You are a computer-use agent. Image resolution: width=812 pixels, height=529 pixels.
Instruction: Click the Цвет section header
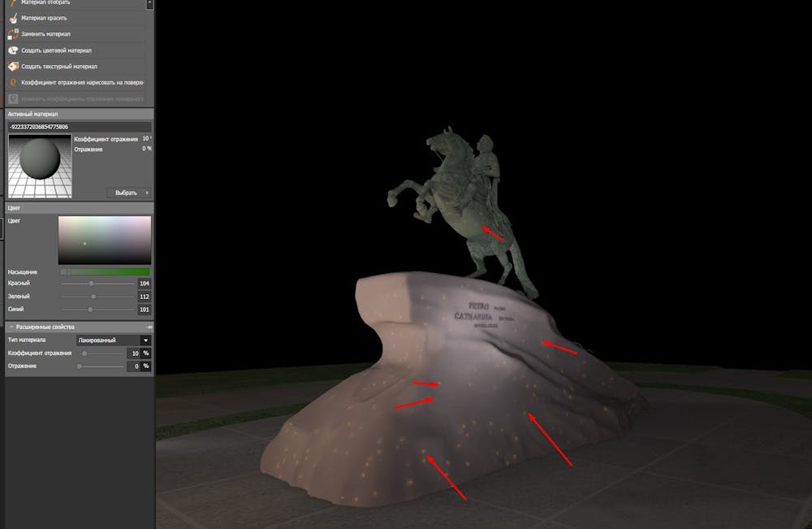point(80,208)
